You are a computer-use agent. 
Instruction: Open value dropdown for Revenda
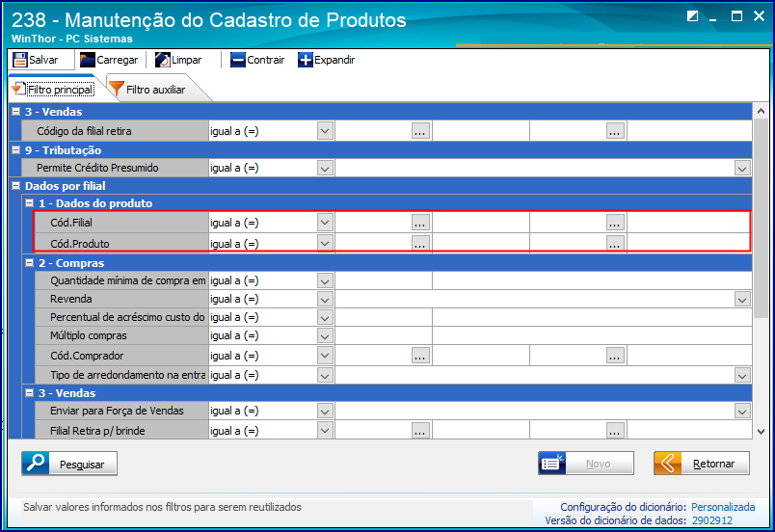(742, 299)
